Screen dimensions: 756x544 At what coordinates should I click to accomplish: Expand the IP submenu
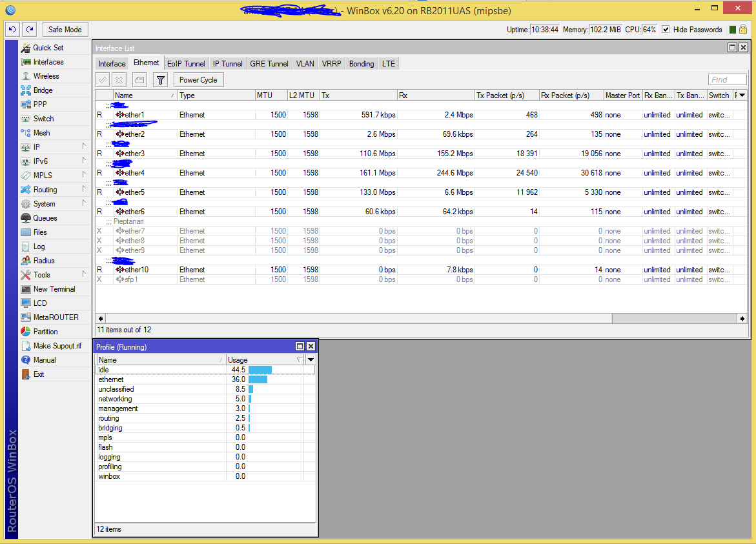coord(37,147)
